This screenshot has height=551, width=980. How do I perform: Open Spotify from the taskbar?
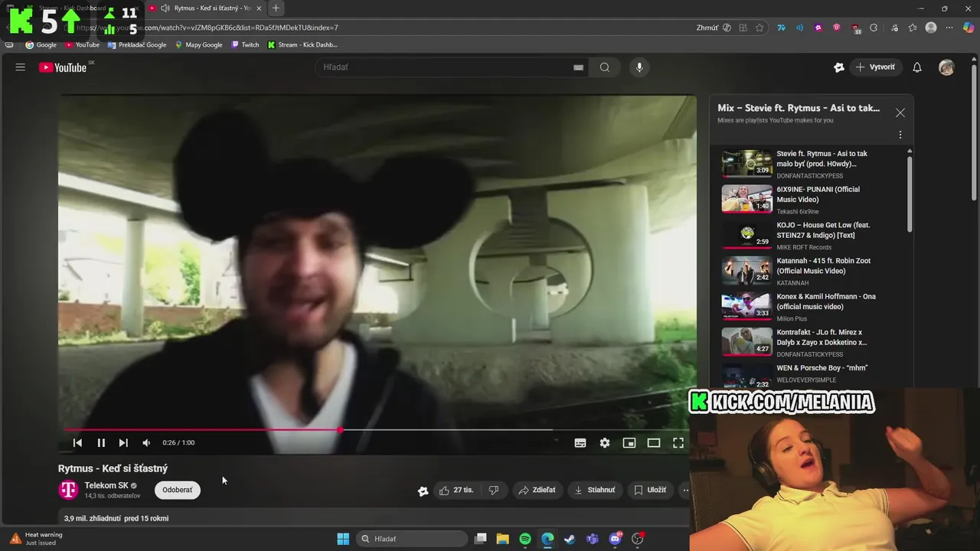(525, 539)
